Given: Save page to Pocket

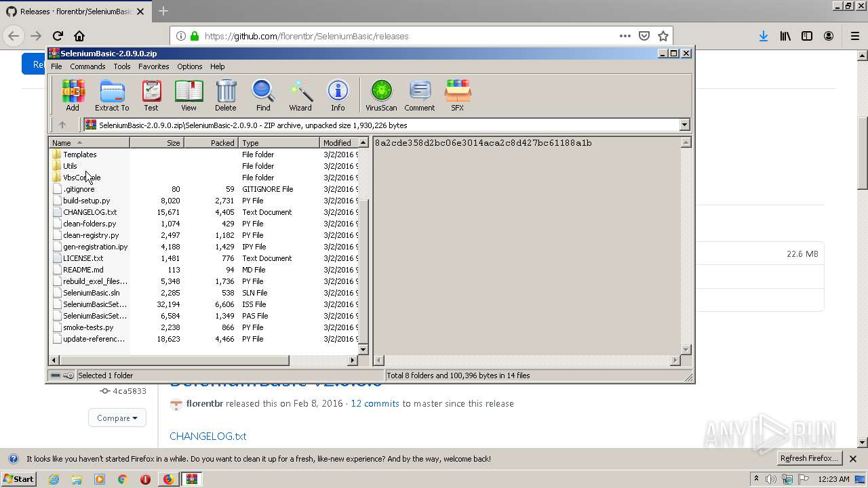Looking at the screenshot, I should pyautogui.click(x=644, y=36).
